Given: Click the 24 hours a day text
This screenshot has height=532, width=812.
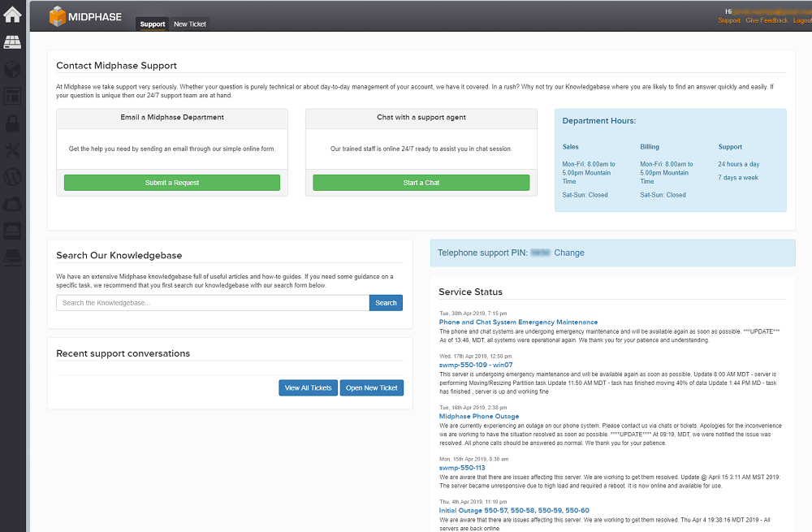Looking at the screenshot, I should pos(738,164).
